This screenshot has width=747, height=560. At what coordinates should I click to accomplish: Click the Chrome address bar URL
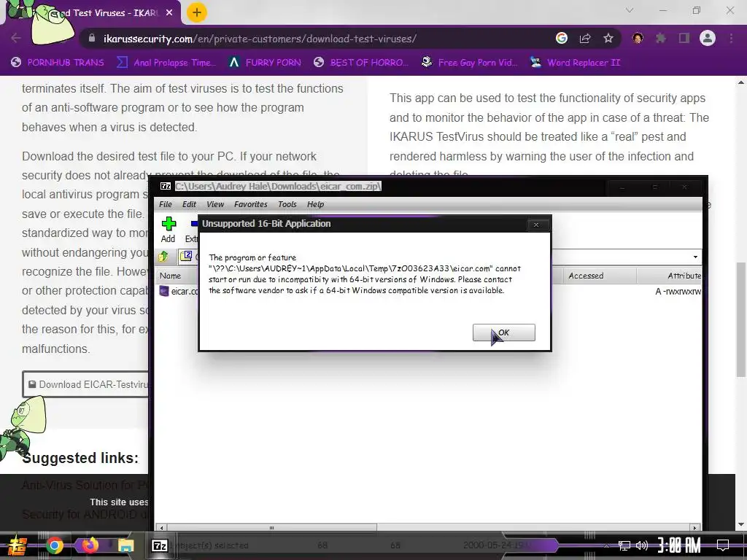(x=260, y=39)
